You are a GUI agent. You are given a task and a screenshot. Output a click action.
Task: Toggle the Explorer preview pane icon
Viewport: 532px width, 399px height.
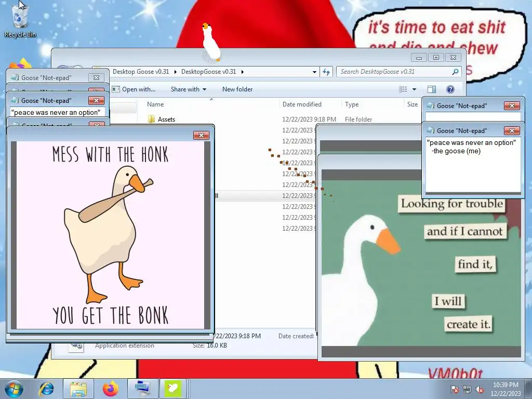432,89
